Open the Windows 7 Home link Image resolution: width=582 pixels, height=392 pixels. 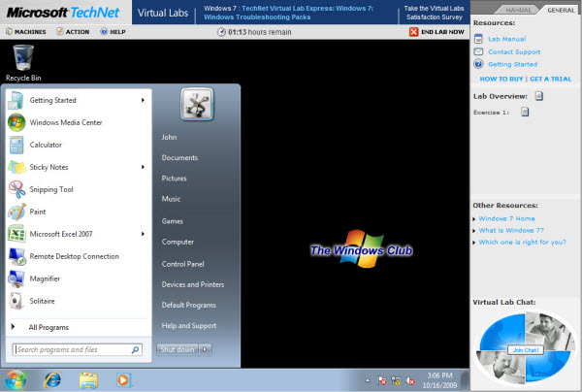point(506,218)
